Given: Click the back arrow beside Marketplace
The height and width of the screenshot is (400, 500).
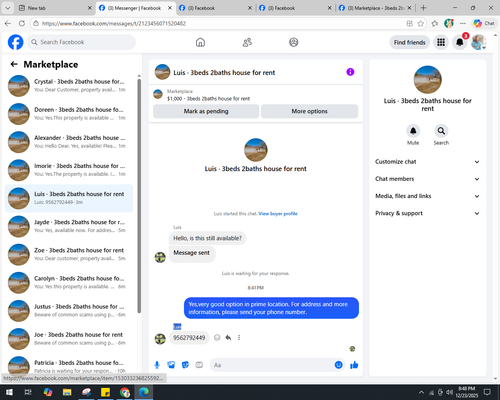Looking at the screenshot, I should click(x=14, y=64).
